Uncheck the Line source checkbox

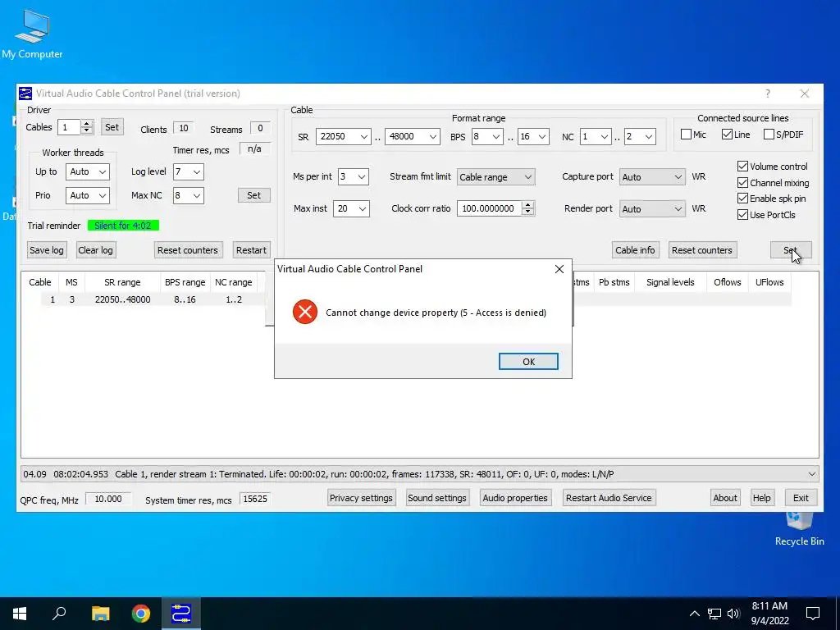tap(727, 134)
